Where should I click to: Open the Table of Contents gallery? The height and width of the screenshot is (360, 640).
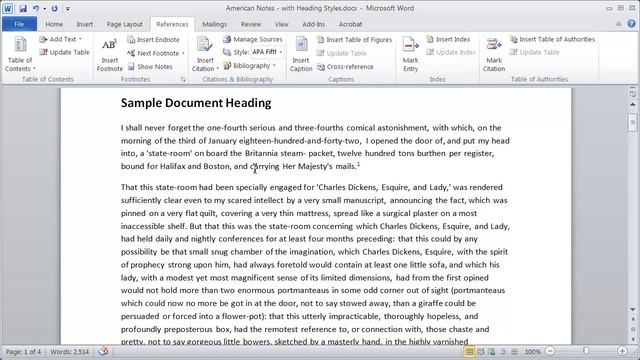tap(20, 54)
